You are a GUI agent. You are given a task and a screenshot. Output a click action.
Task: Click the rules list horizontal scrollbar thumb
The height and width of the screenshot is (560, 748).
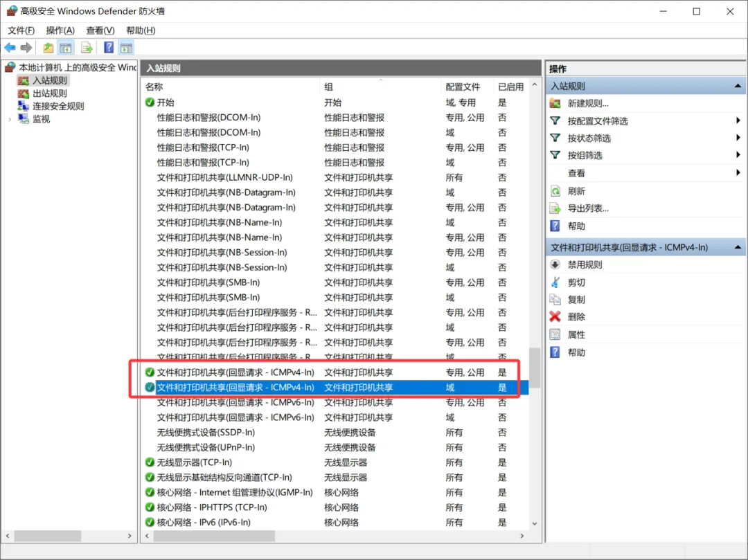[x=214, y=536]
